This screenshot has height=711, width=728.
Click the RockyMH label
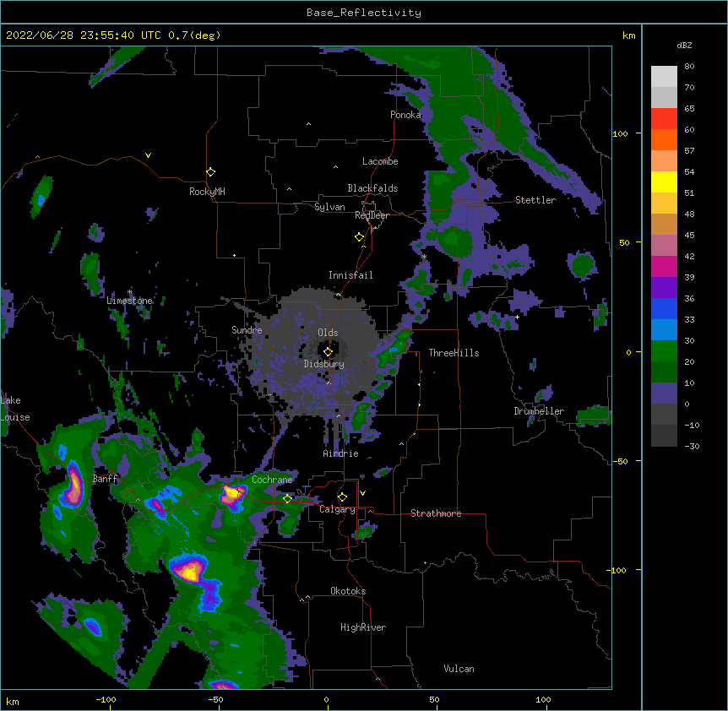207,192
